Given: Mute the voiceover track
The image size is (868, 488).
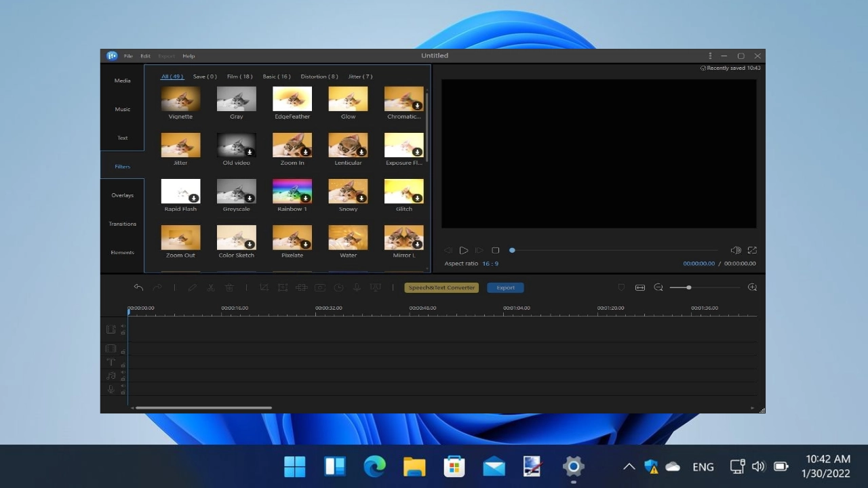Looking at the screenshot, I should [x=123, y=386].
